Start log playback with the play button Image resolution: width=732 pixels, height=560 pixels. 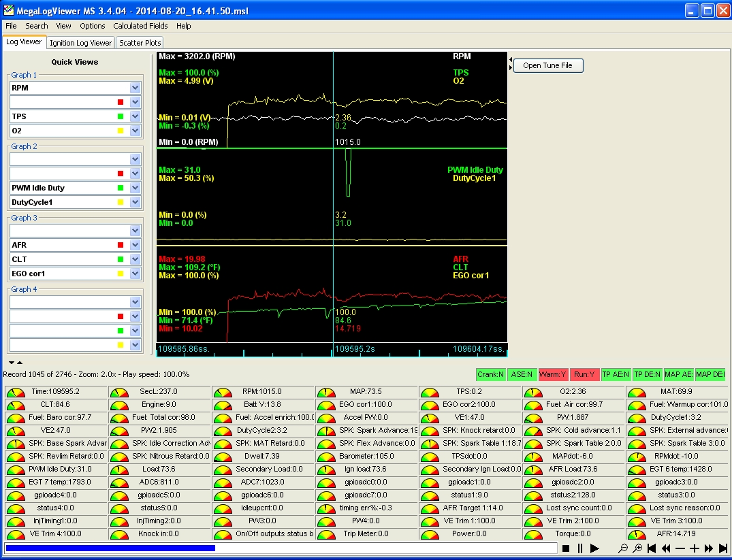pos(594,548)
